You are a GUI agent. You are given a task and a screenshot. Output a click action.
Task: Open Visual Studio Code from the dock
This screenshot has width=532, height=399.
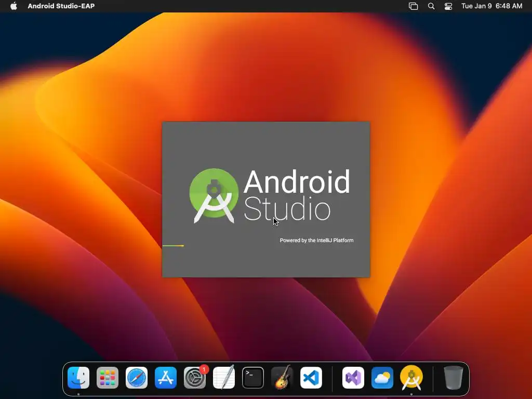click(x=311, y=378)
